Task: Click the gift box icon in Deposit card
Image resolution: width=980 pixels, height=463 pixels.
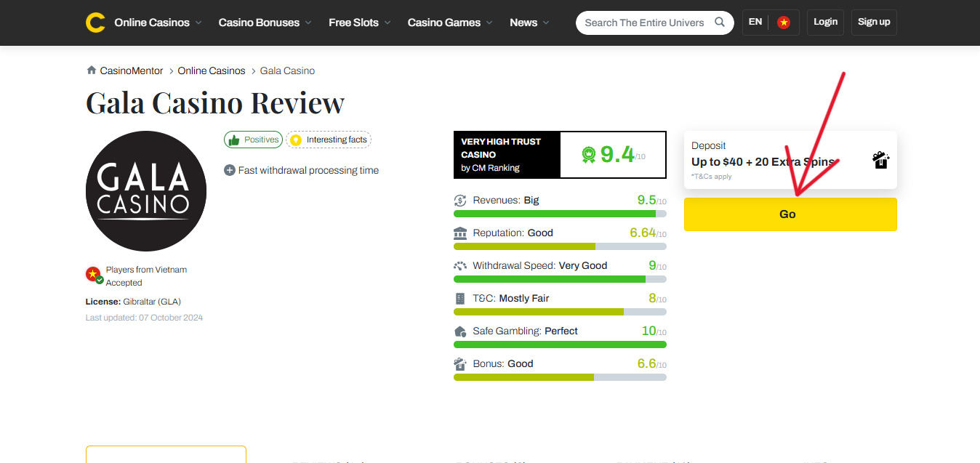Action: pyautogui.click(x=881, y=160)
